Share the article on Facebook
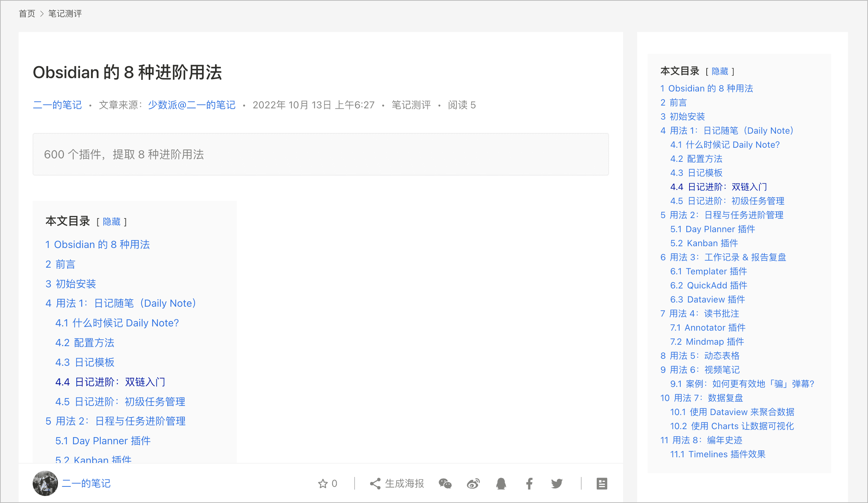This screenshot has height=503, width=868. coord(529,484)
